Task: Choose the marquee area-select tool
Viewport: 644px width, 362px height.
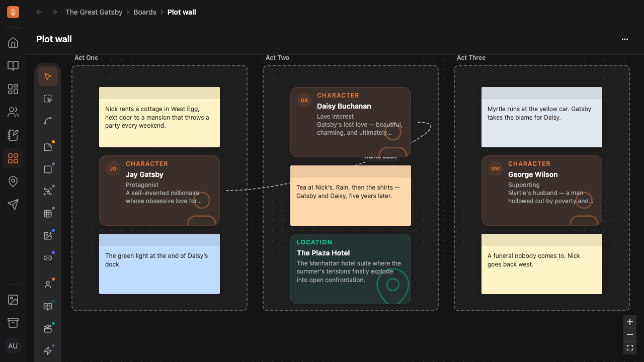Action: (x=48, y=99)
